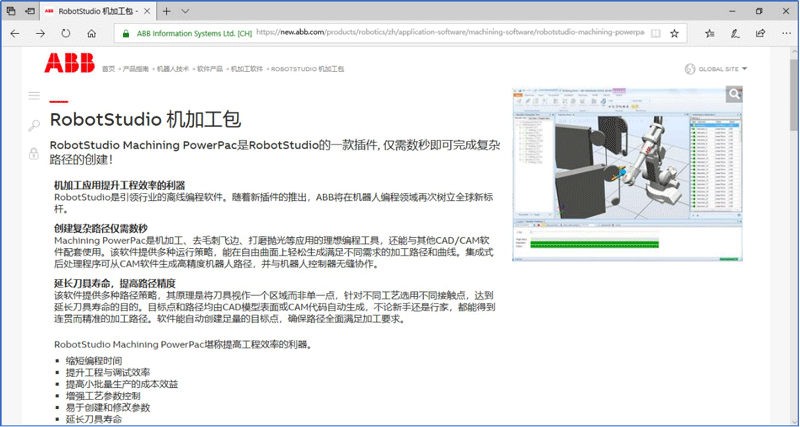This screenshot has height=427, width=800.
Task: Expand the tab list chevron dropdown
Action: click(186, 10)
